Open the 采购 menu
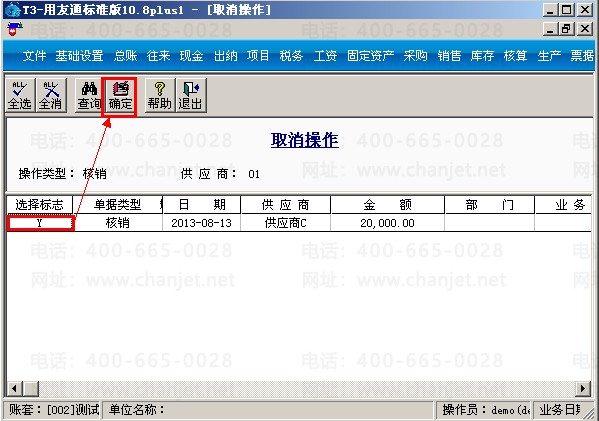This screenshot has width=599, height=421. [415, 56]
